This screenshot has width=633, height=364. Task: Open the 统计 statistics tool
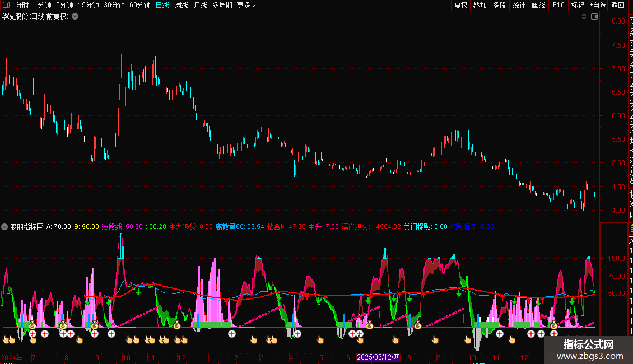pyautogui.click(x=519, y=5)
